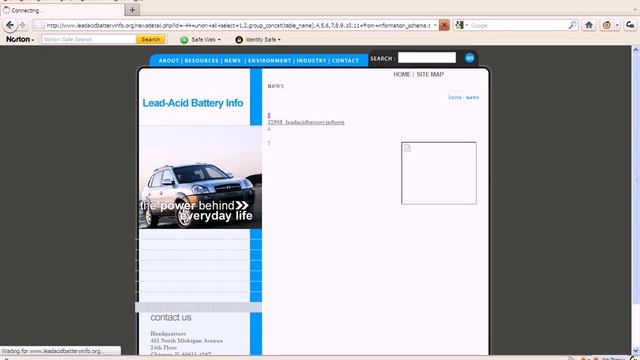
Task: Click the Google search box in toolbar
Action: click(518, 25)
